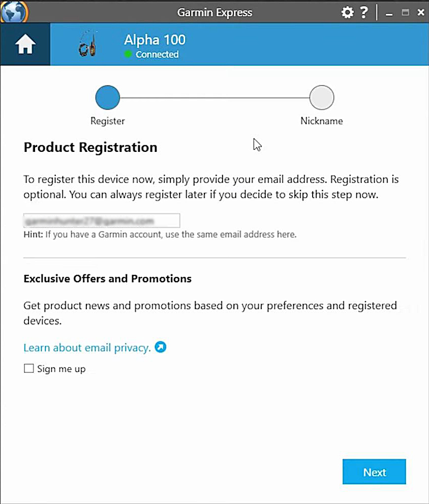Click the Alpha 100 device image
Viewport: 429px width, 504px height.
coord(87,43)
